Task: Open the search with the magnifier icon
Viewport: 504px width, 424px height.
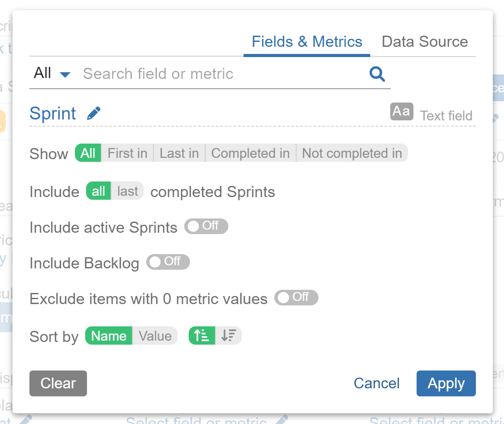Action: pos(377,74)
